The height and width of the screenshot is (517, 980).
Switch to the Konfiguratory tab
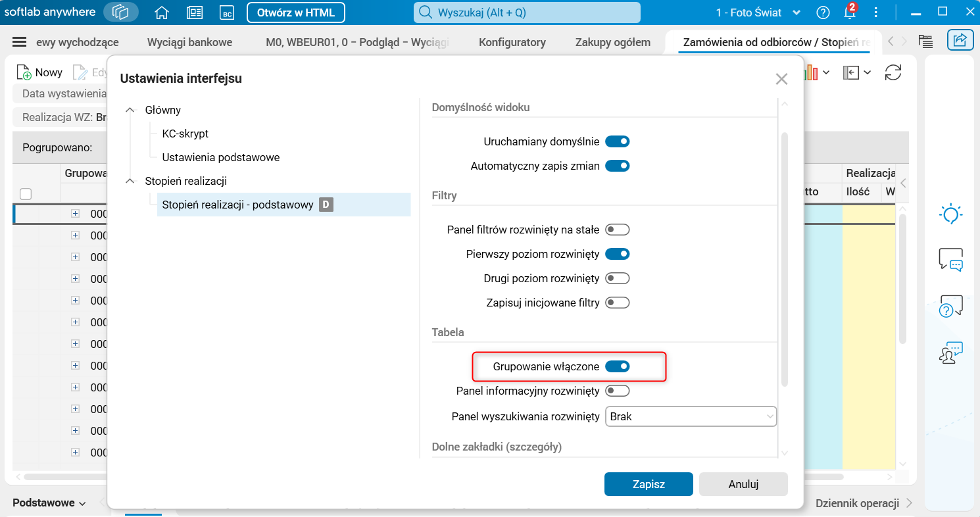(512, 42)
